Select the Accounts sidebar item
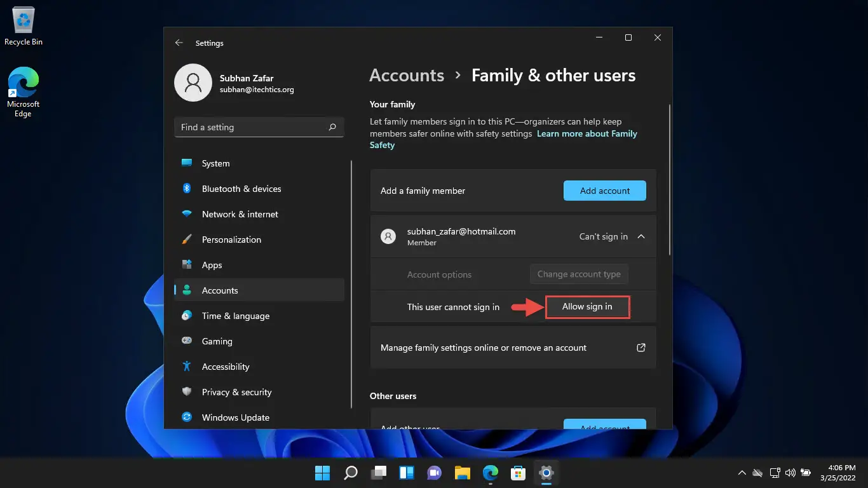The width and height of the screenshot is (868, 488). 259,290
